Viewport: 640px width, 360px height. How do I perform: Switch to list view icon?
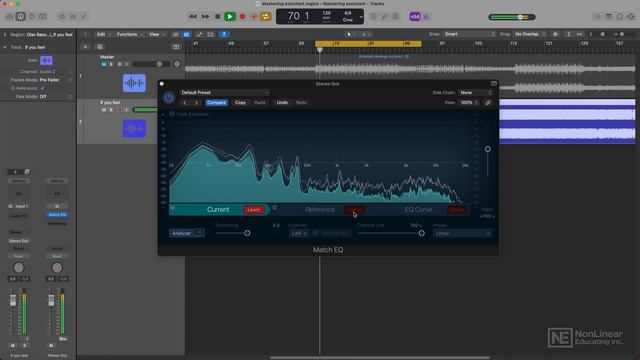tap(176, 35)
